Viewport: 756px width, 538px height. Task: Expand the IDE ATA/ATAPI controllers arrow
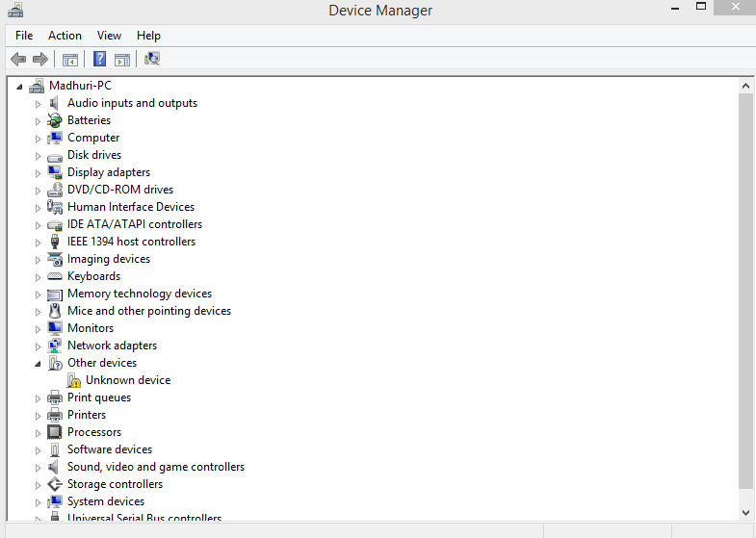[38, 225]
